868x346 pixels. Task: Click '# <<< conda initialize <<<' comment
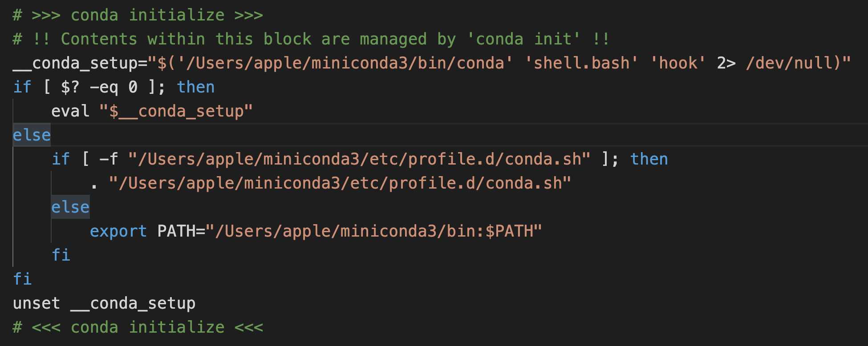click(138, 327)
